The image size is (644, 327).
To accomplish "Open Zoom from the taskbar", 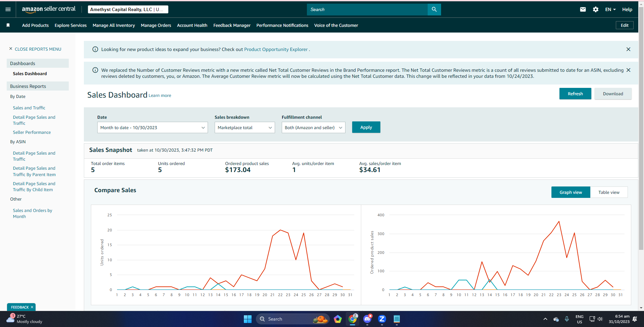I will [x=382, y=319].
